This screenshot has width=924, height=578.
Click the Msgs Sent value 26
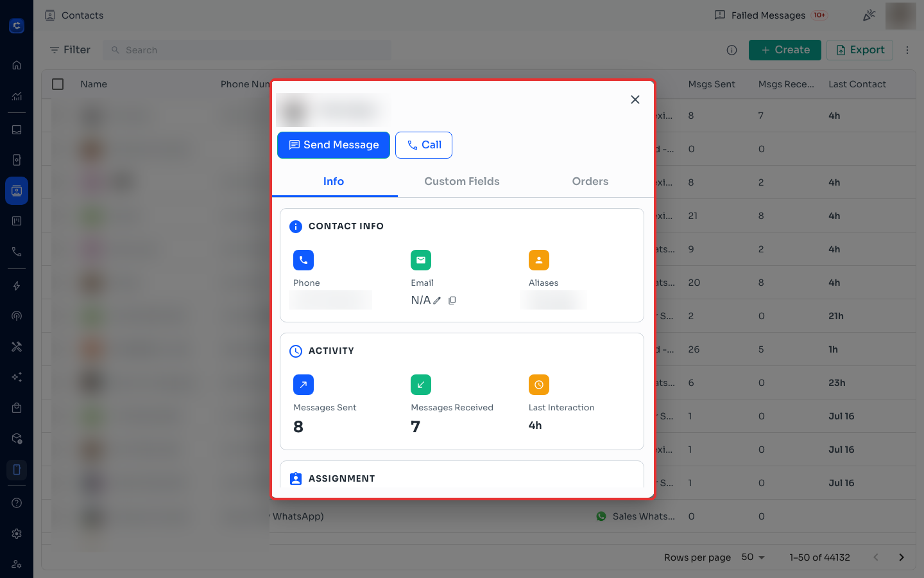tap(694, 349)
